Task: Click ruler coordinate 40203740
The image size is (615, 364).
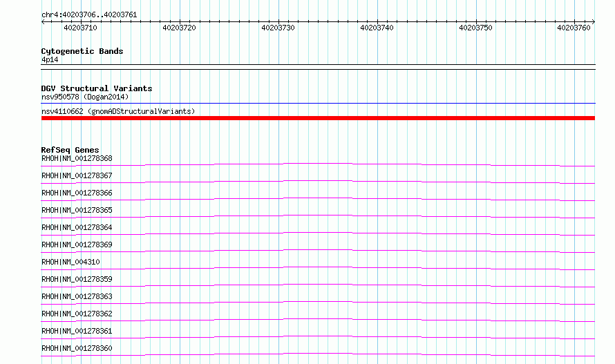Action: (377, 28)
